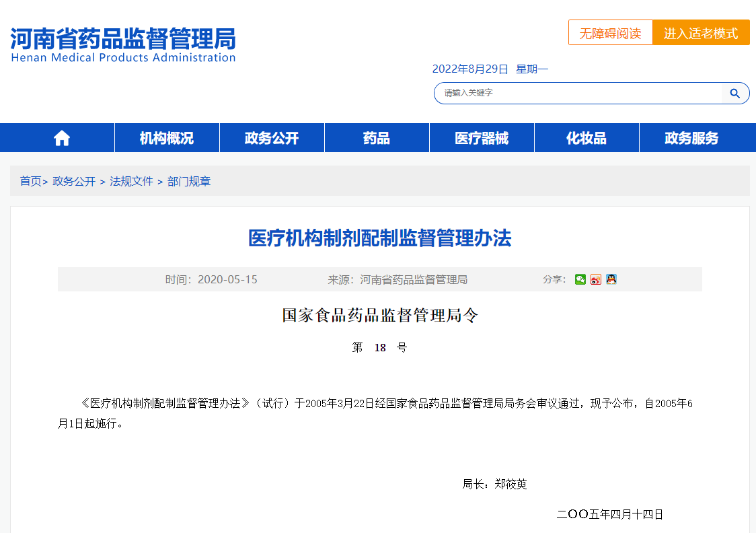This screenshot has height=533, width=756.
Task: Click 首页 in the breadcrumb
Action: coord(30,181)
